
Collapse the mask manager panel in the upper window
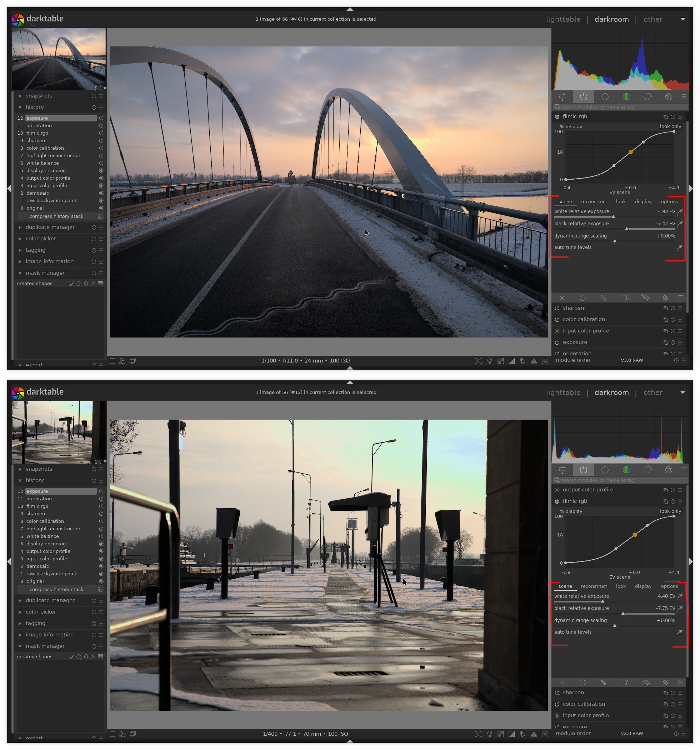[x=45, y=273]
